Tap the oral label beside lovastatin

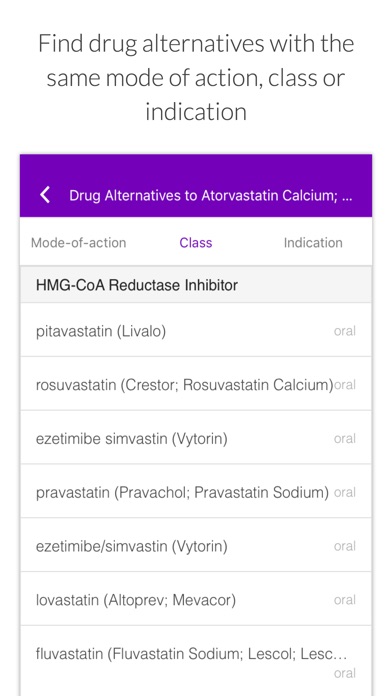(x=345, y=600)
